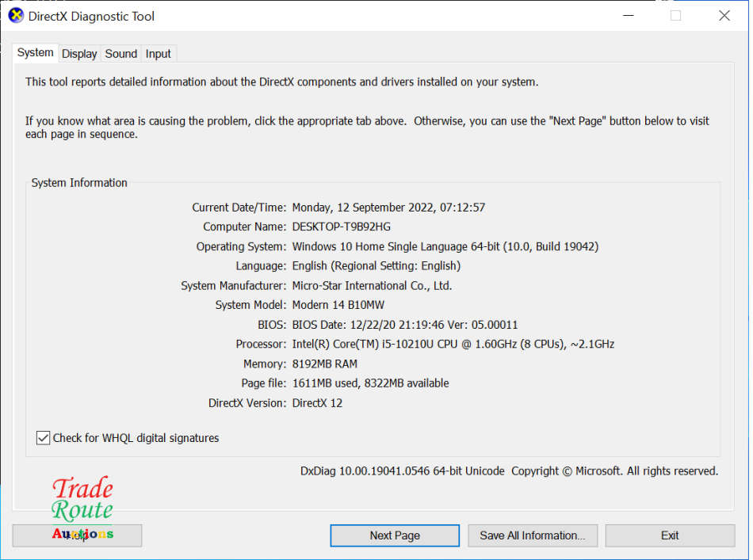Image resolution: width=753 pixels, height=560 pixels.
Task: Click the Exit button
Action: click(670, 535)
